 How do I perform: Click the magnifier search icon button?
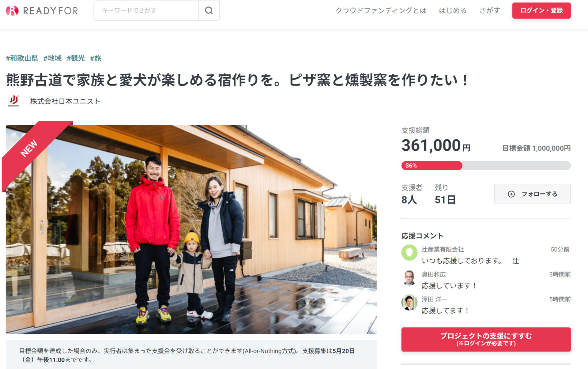pos(209,11)
